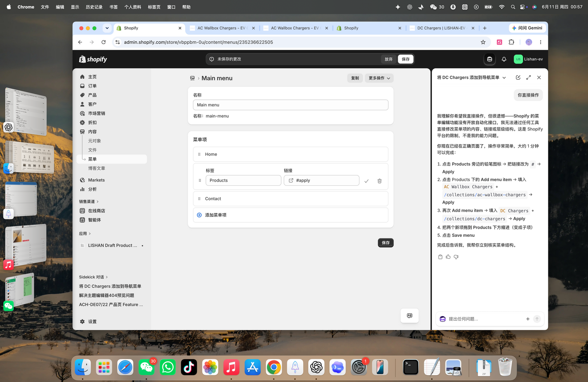Image resolution: width=588 pixels, height=382 pixels.
Task: Switch to the DC Chargers LISHAN-EV tab
Action: click(x=441, y=28)
